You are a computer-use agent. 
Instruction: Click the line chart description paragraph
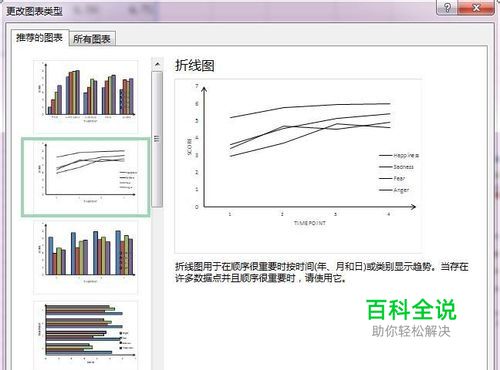(322, 272)
